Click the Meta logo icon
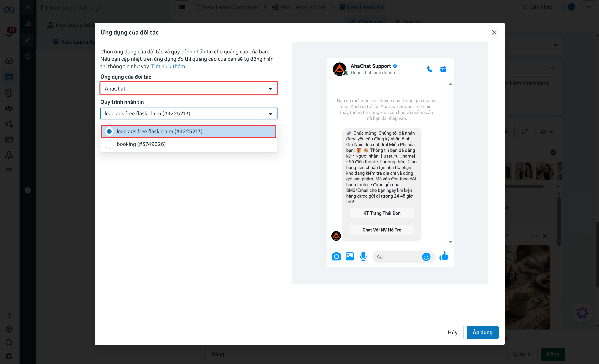This screenshot has width=599, height=364. coord(9,10)
